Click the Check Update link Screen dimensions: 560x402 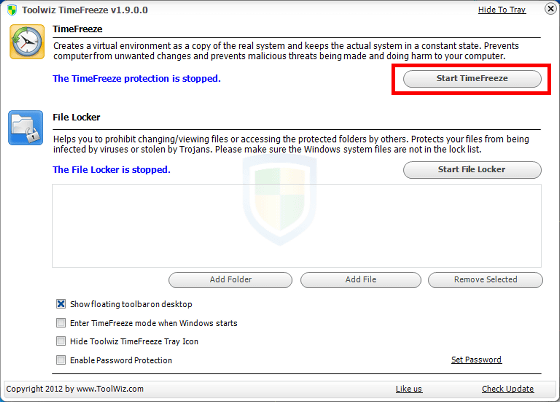click(x=508, y=389)
